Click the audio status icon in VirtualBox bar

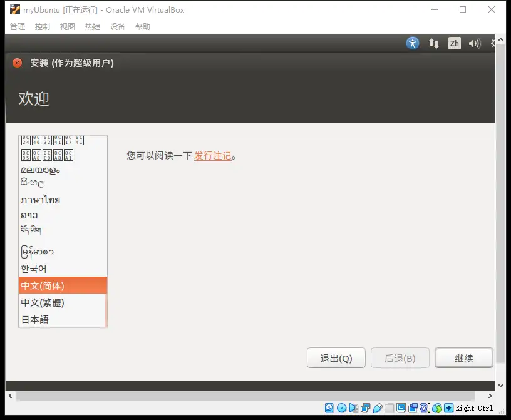353,408
